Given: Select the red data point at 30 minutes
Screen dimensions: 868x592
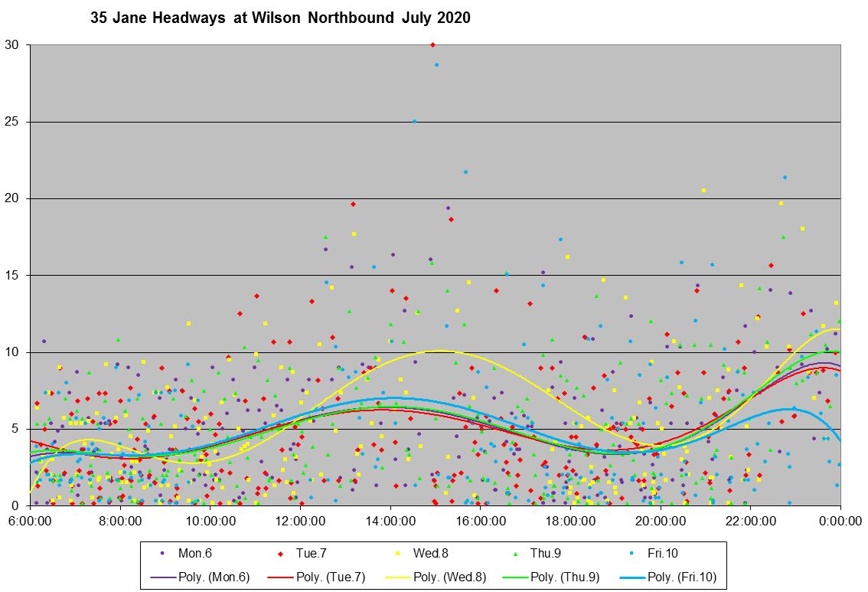Looking at the screenshot, I should tap(432, 45).
